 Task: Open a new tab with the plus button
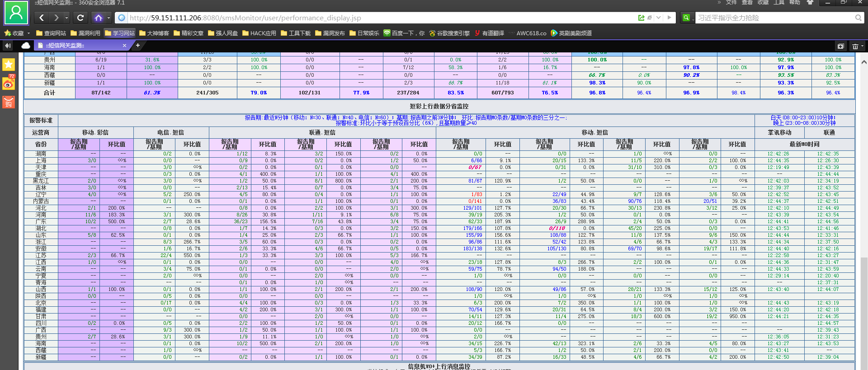138,45
